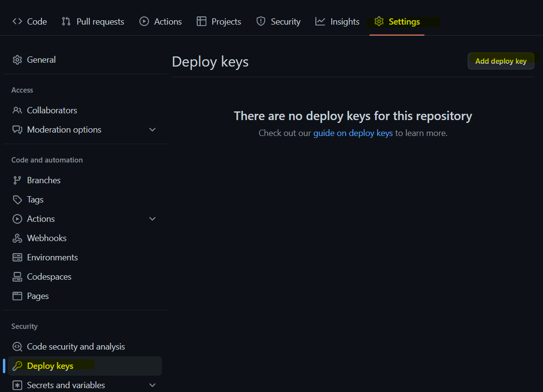Click the Branches git-branch icon
Image resolution: width=543 pixels, height=392 pixels.
(17, 180)
